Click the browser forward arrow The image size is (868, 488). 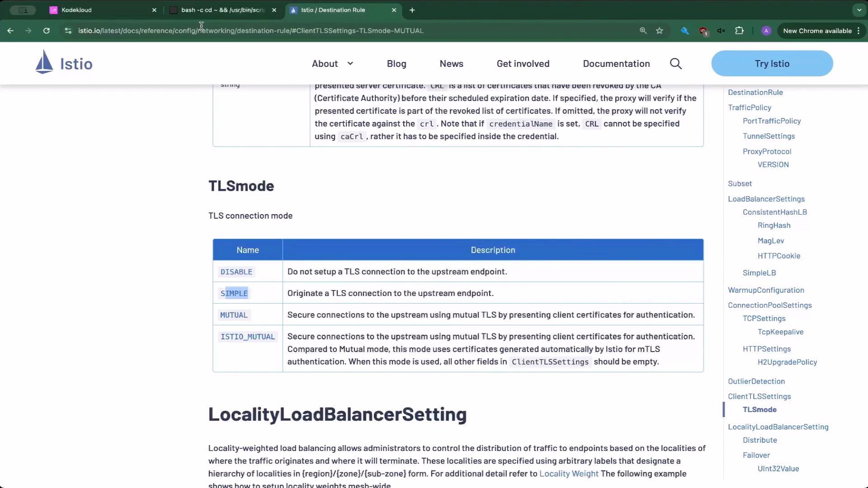pos(28,31)
